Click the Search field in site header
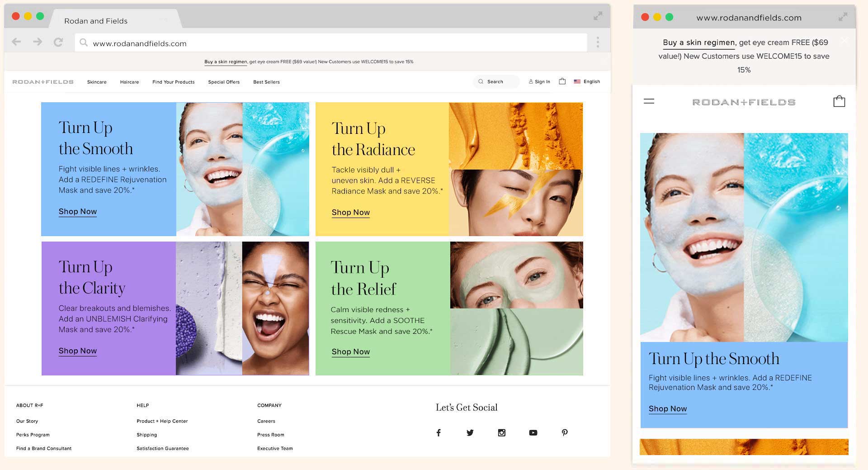Viewport: 868px width, 470px height. coord(496,81)
